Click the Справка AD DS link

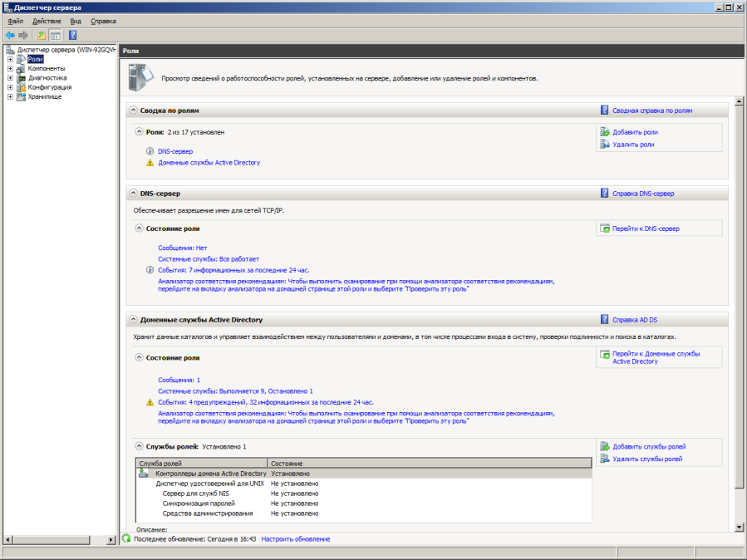point(635,320)
